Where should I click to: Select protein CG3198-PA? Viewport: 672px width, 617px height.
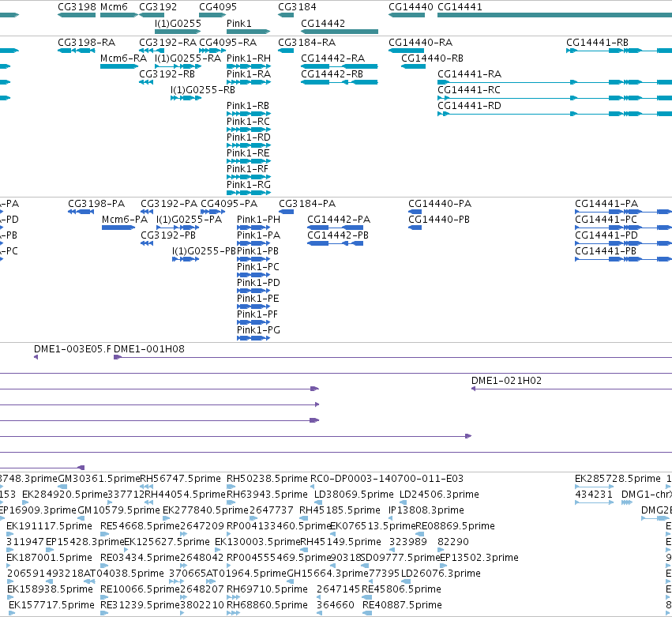coord(96,203)
